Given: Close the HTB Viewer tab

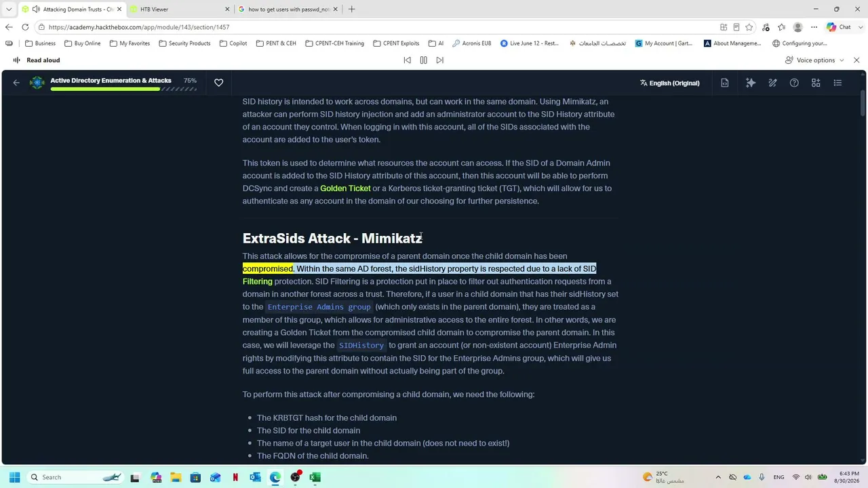Looking at the screenshot, I should point(227,9).
